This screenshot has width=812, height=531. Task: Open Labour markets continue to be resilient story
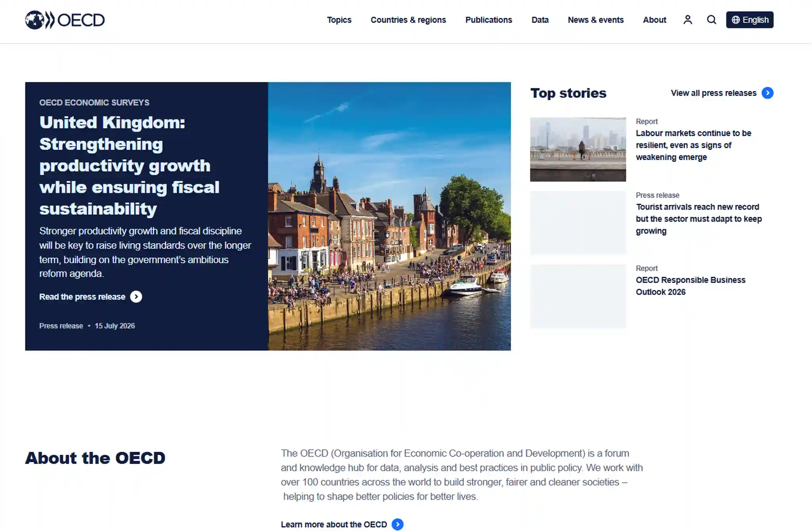693,145
